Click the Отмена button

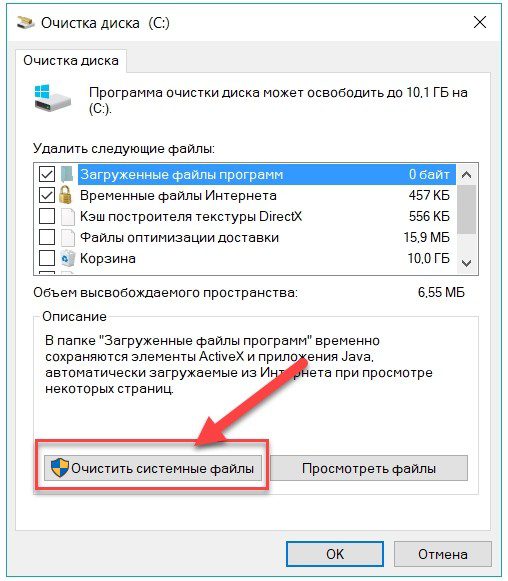(443, 554)
